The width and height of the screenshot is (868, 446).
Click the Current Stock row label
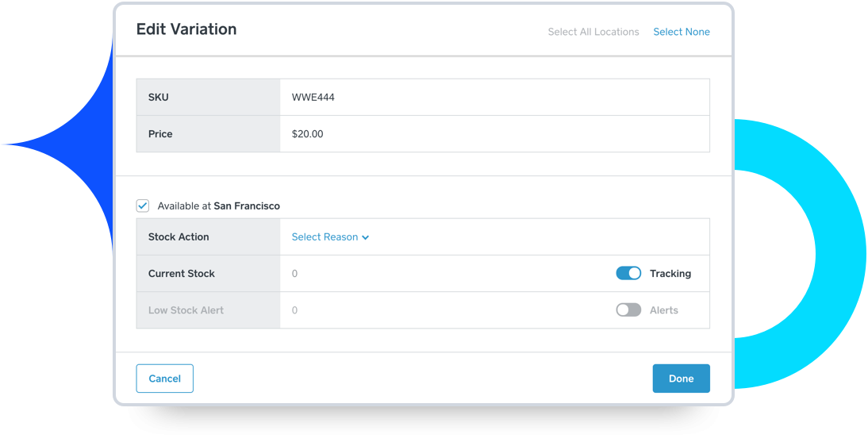182,274
